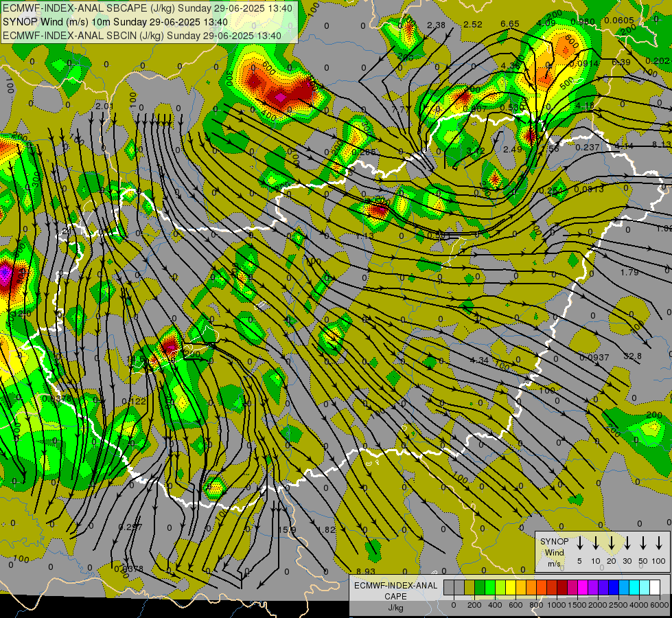The width and height of the screenshot is (672, 618).
Task: Click the wind arrow above the 100 m/s label
Action: coord(659,543)
